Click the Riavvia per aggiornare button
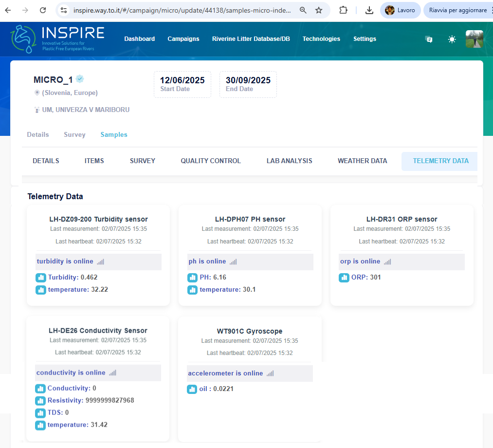Screen dimensions: 493x448 [457, 10]
